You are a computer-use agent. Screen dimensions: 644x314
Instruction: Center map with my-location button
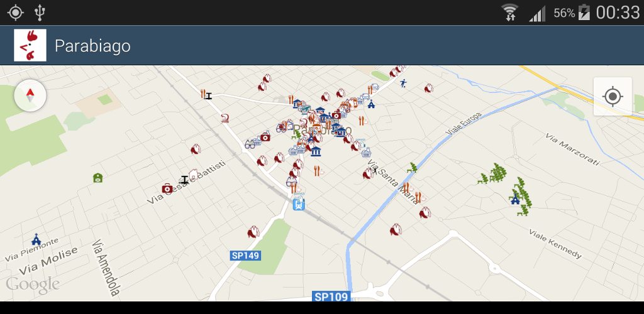point(613,96)
